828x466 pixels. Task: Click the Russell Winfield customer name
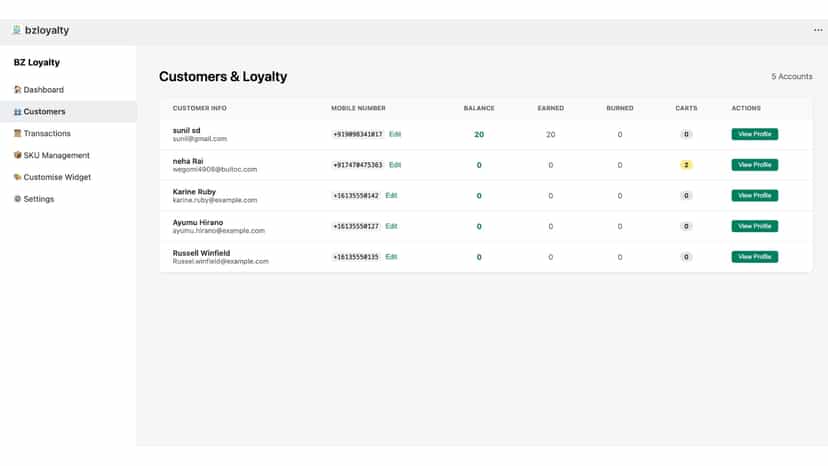[x=201, y=253]
